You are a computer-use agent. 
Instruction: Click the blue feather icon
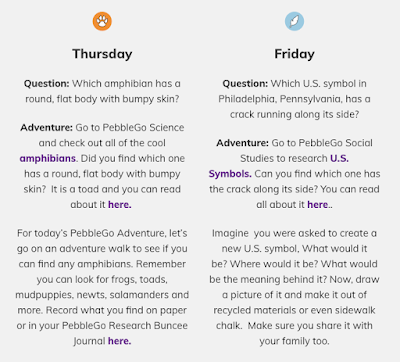tap(294, 21)
